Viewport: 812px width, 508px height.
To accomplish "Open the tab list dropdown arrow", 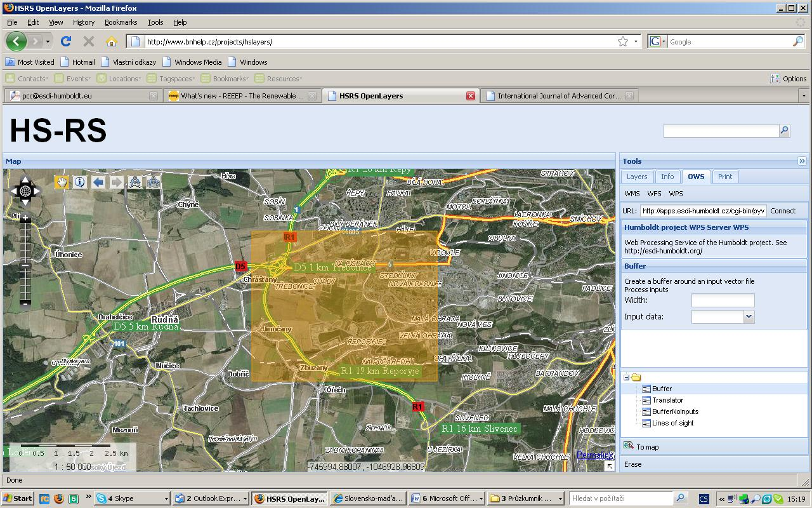I will tap(804, 96).
